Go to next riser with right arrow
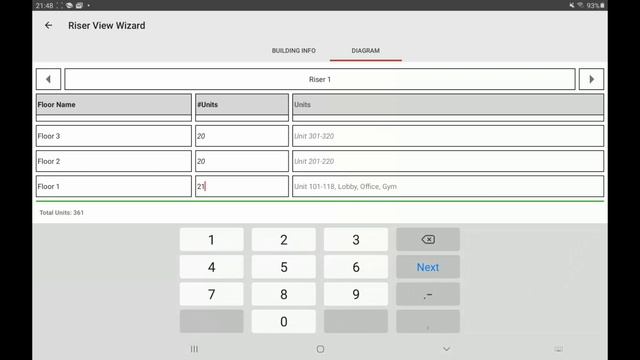Image resolution: width=640 pixels, height=360 pixels. 591,79
